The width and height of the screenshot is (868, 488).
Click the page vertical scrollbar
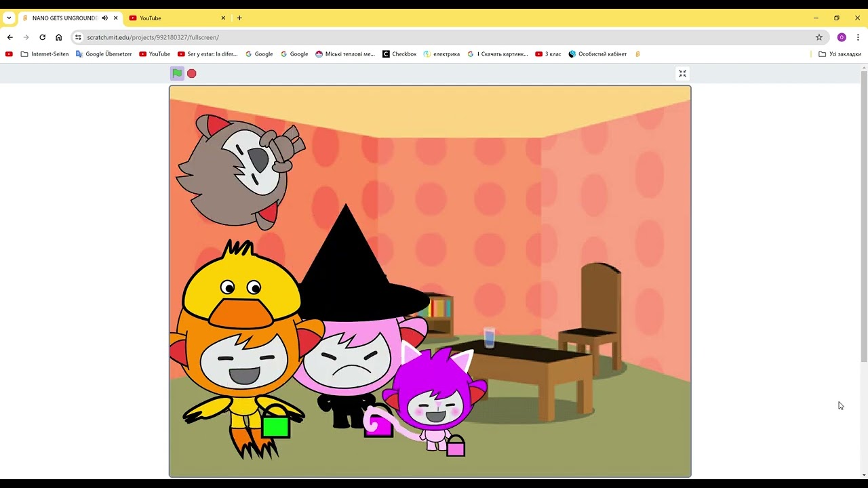pyautogui.click(x=864, y=215)
